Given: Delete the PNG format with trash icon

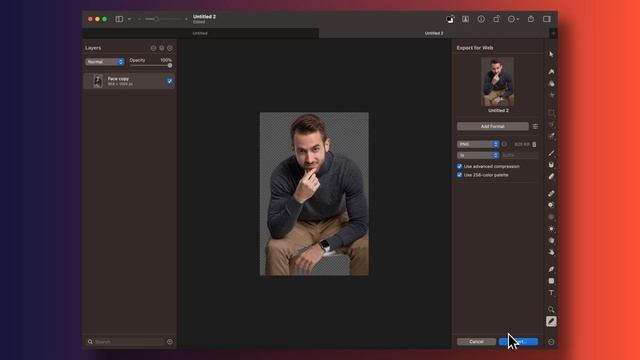Looking at the screenshot, I should (x=534, y=144).
